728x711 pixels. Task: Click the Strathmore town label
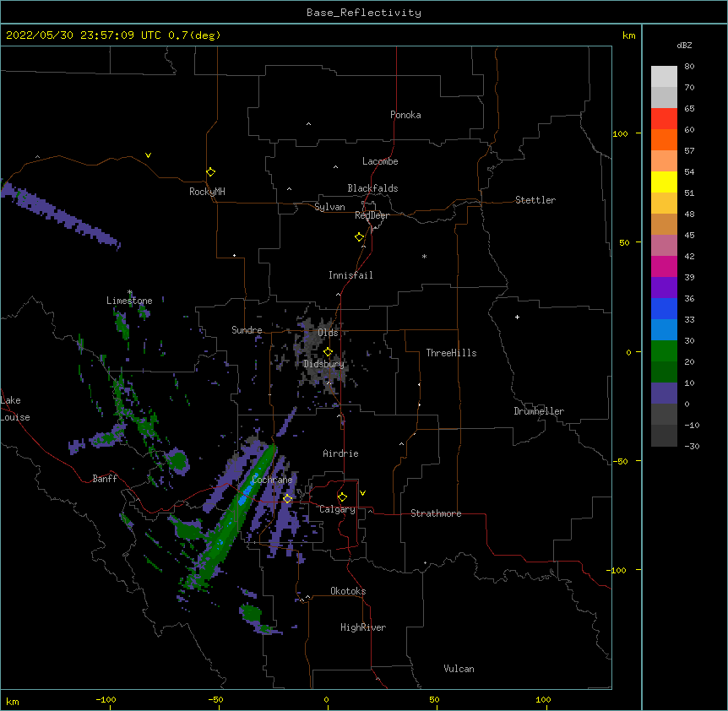pos(436,513)
